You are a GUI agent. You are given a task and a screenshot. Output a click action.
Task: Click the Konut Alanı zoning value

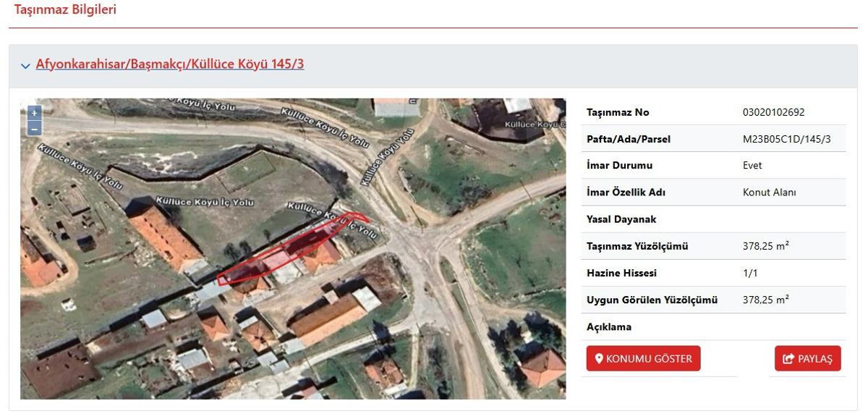(769, 193)
